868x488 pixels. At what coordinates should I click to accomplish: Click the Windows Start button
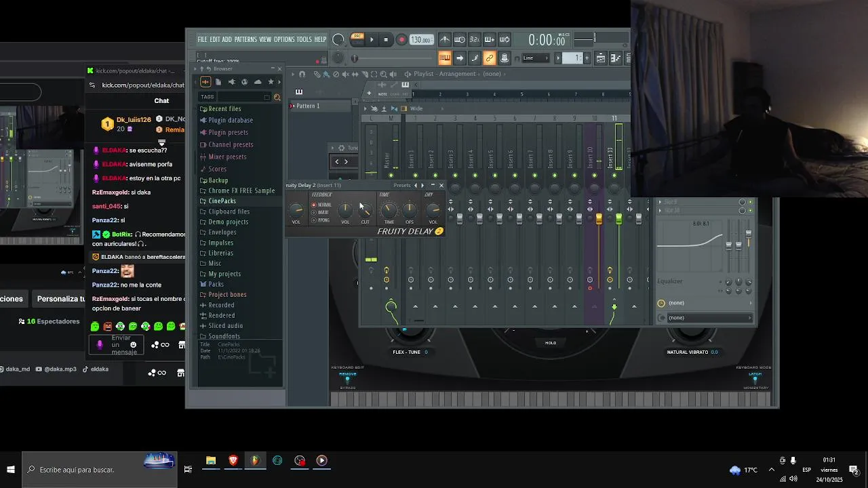pyautogui.click(x=11, y=470)
